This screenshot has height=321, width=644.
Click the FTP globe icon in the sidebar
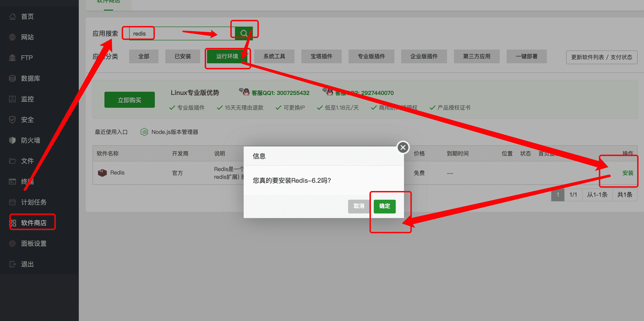pos(12,58)
